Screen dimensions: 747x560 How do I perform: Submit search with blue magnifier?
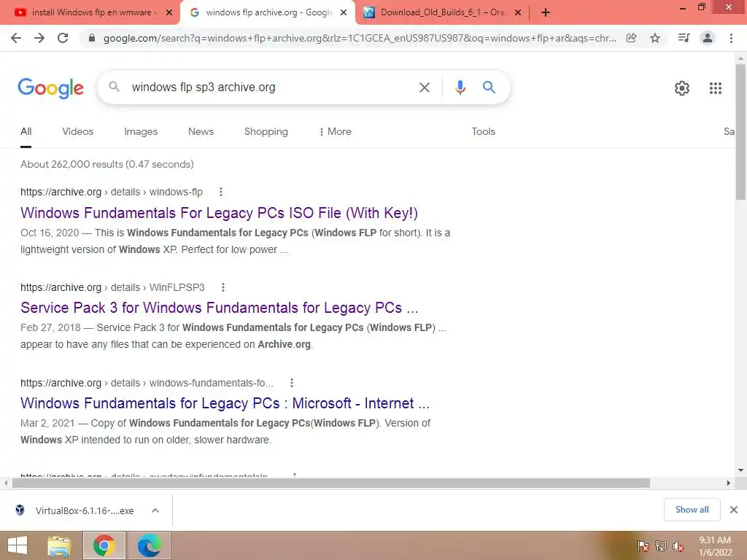point(489,87)
